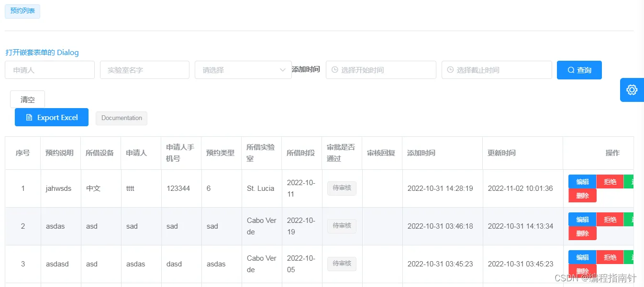Click 拒绝 for the asdas row

(x=610, y=220)
